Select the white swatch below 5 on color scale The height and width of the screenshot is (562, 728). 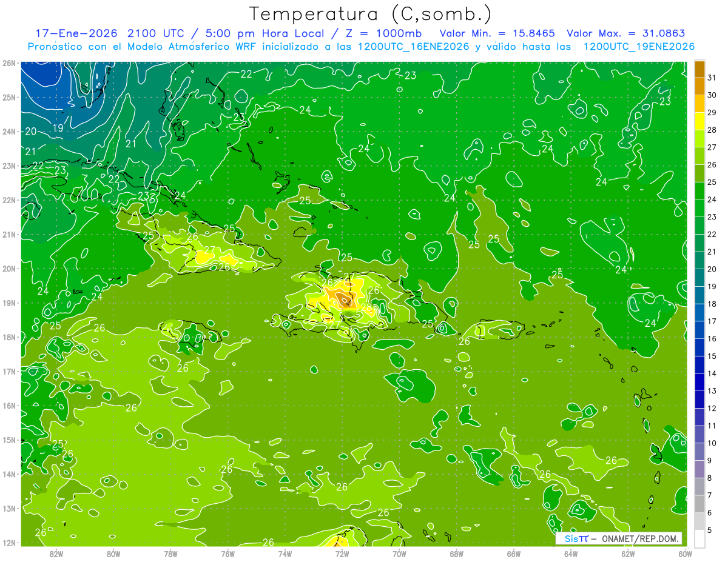pos(699,538)
